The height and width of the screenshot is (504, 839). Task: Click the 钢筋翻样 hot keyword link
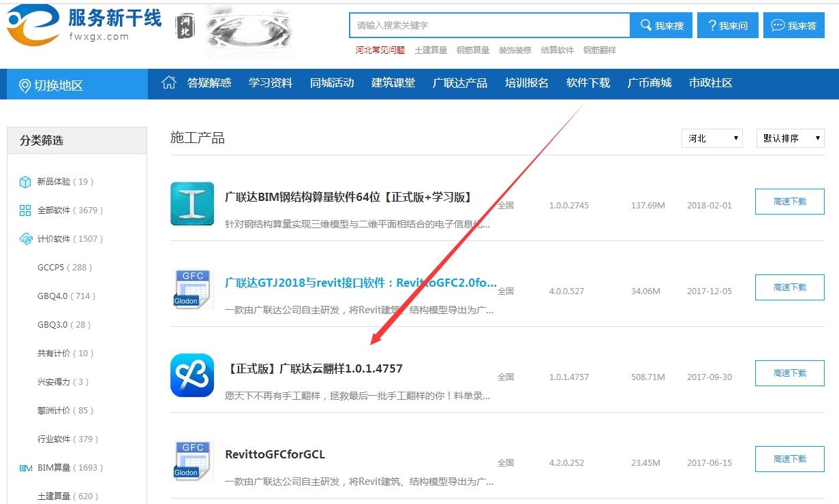[600, 50]
